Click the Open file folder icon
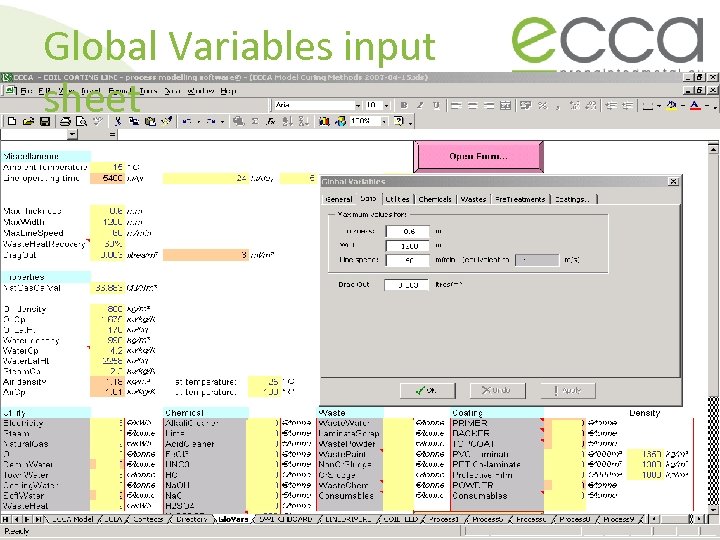Image resolution: width=720 pixels, height=540 pixels. 28,121
